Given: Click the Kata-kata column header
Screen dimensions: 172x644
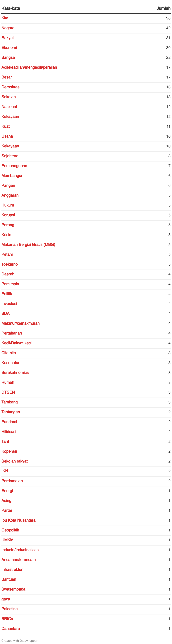Looking at the screenshot, I should click(11, 8).
